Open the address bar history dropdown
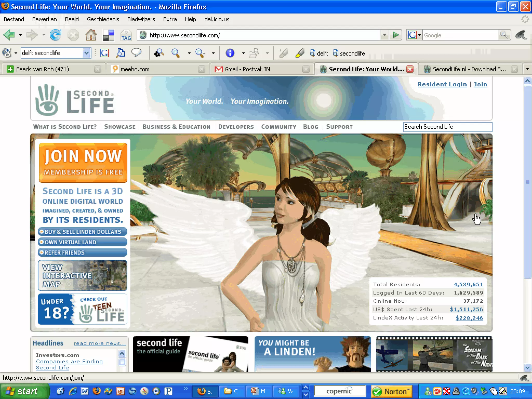This screenshot has height=399, width=532. pos(384,35)
